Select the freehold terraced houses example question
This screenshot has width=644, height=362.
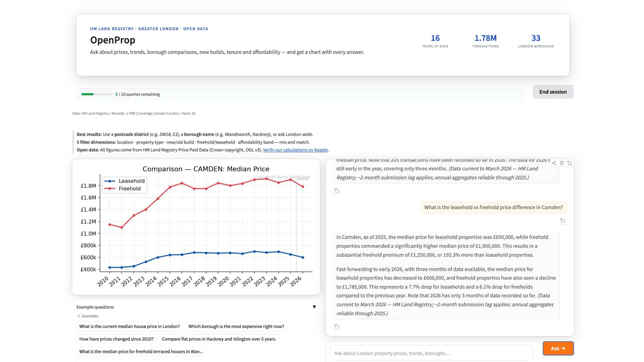coord(141,351)
